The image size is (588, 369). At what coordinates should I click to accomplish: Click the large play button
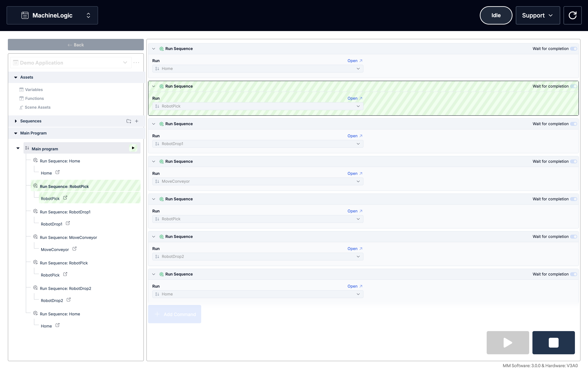(x=508, y=343)
